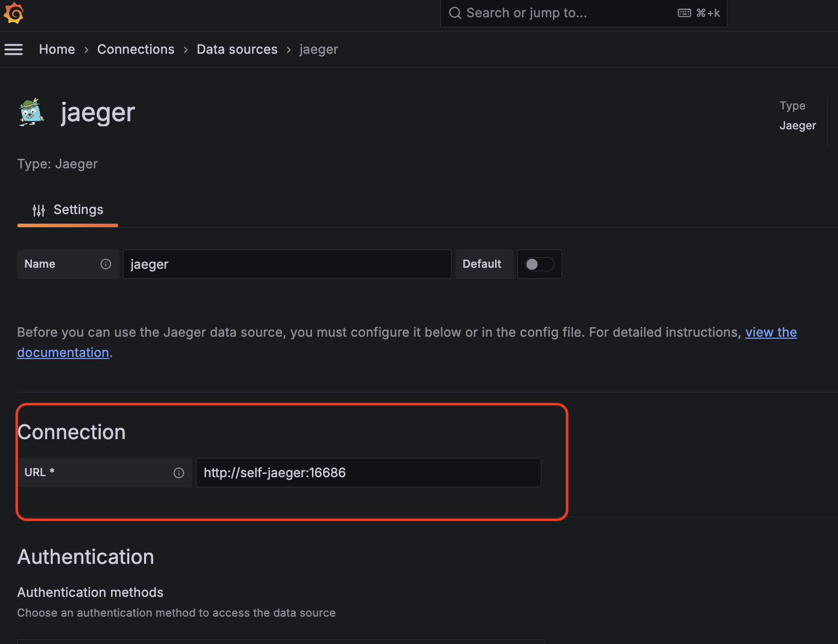Click the Type: Jaeger subtitle text
The width and height of the screenshot is (838, 644).
coord(57,164)
